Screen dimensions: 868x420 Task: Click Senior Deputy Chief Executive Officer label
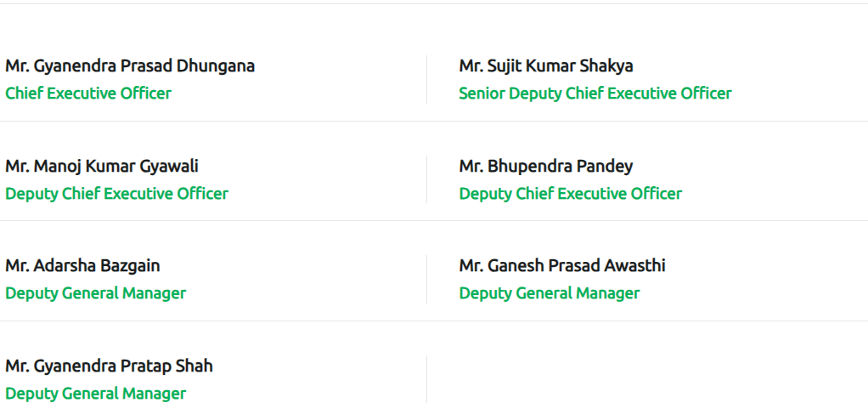click(x=595, y=94)
